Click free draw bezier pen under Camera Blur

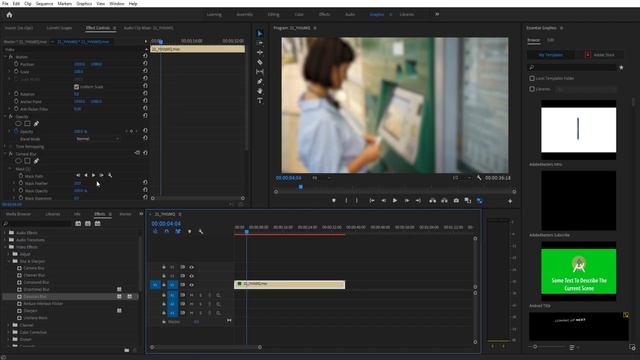(x=36, y=161)
